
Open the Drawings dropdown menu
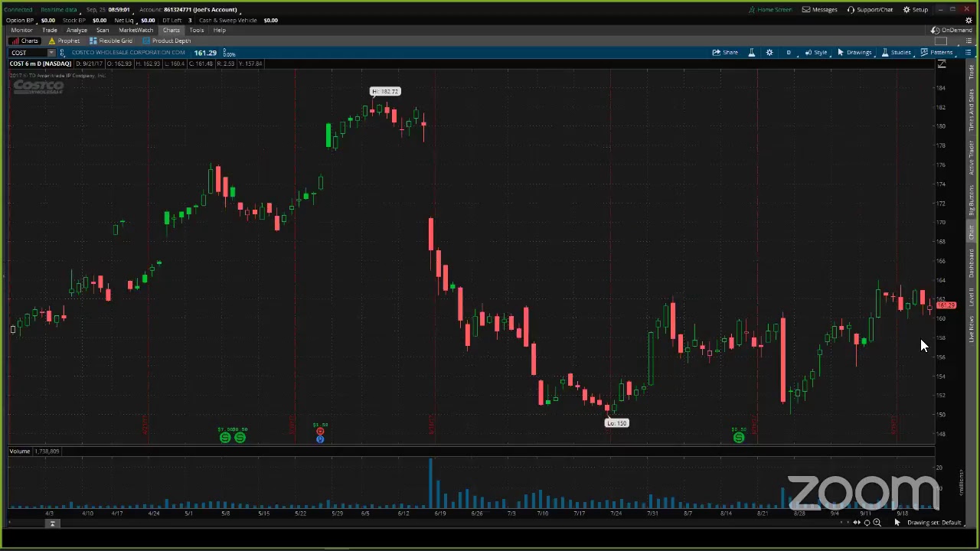click(x=854, y=53)
